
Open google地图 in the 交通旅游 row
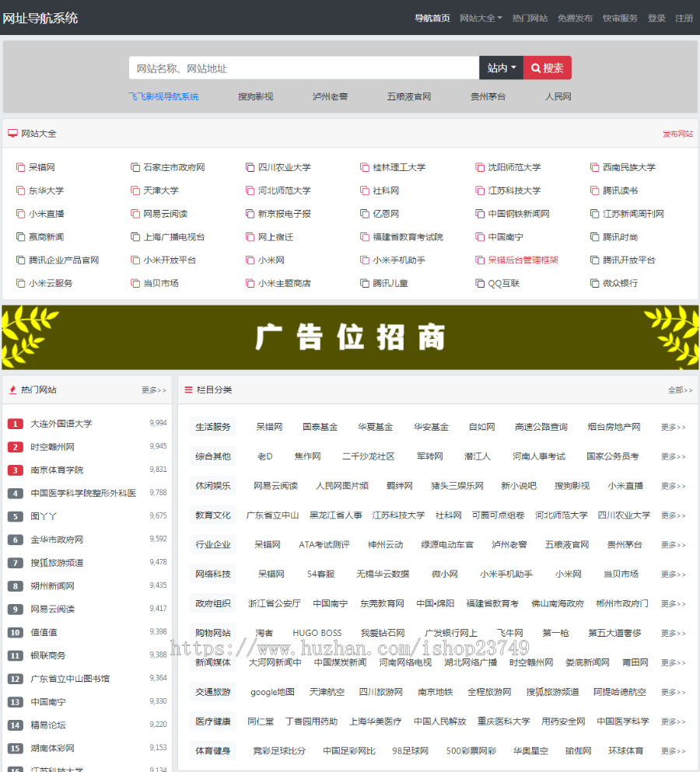[272, 692]
